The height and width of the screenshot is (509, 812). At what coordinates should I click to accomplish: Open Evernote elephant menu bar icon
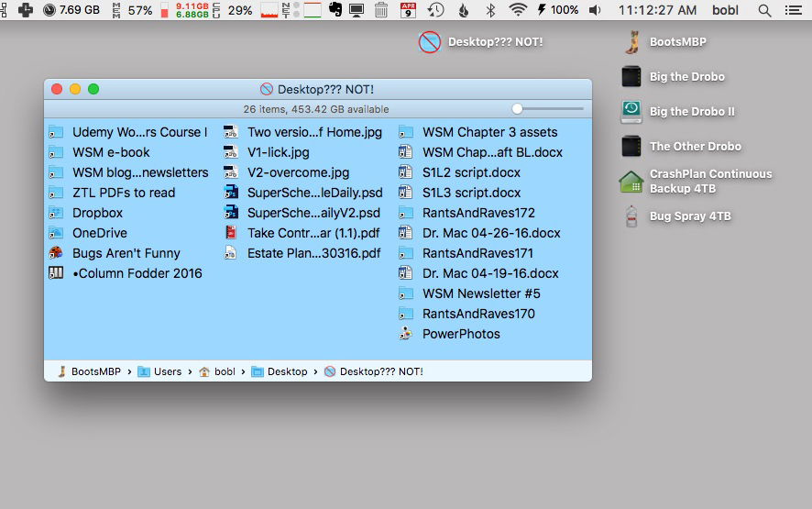click(x=335, y=10)
